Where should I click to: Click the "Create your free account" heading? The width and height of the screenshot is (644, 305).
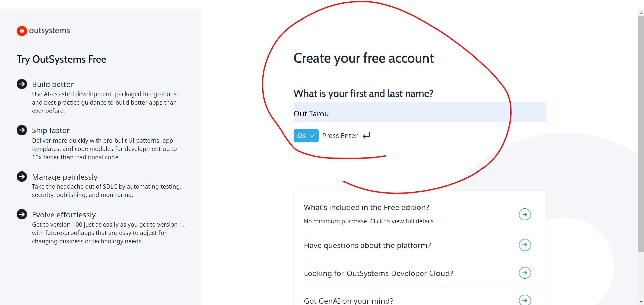tap(364, 59)
